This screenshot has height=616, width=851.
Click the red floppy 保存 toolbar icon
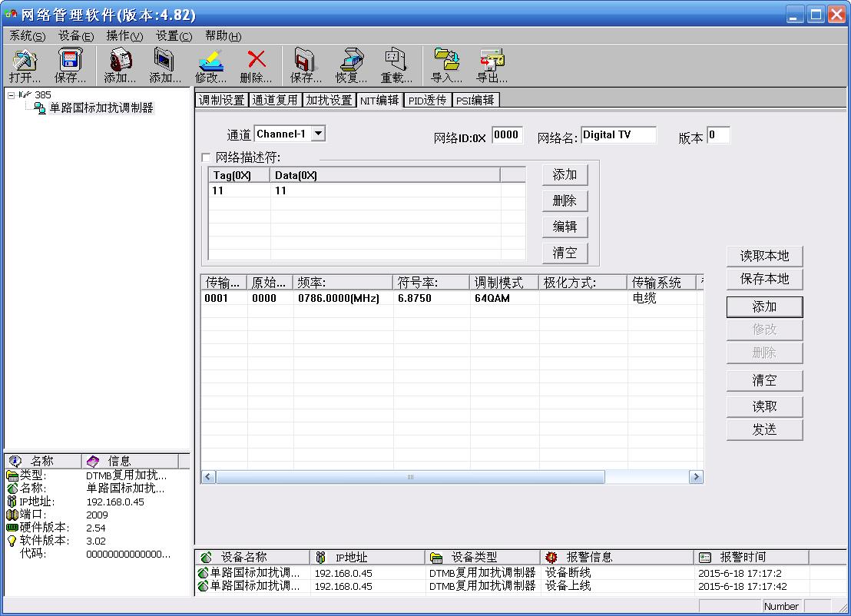306,59
